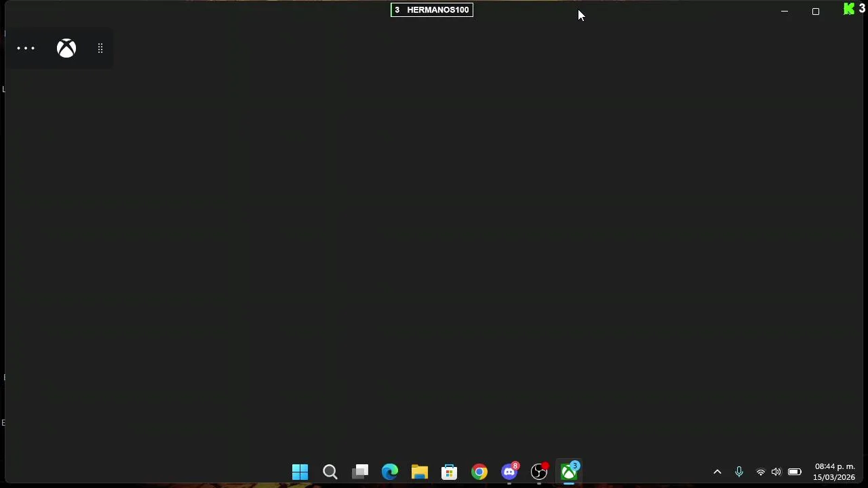Open the three-dot more options menu

pyautogui.click(x=26, y=48)
